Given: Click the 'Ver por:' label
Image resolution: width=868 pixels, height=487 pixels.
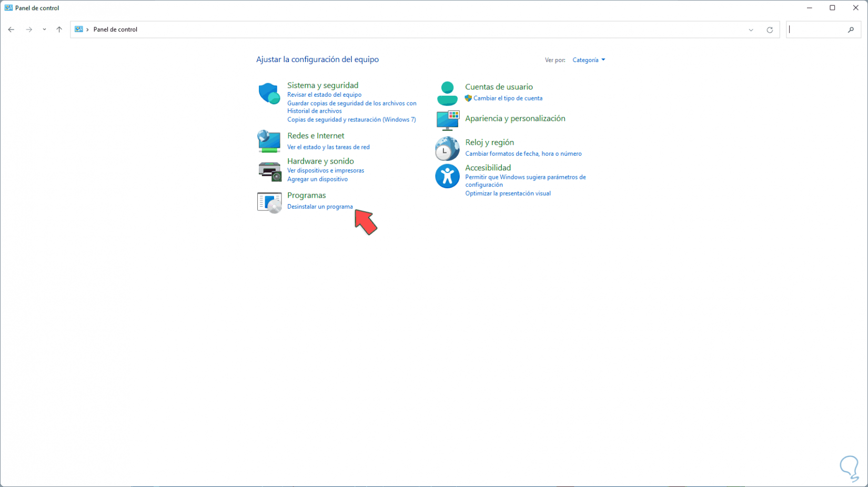Looking at the screenshot, I should (555, 60).
